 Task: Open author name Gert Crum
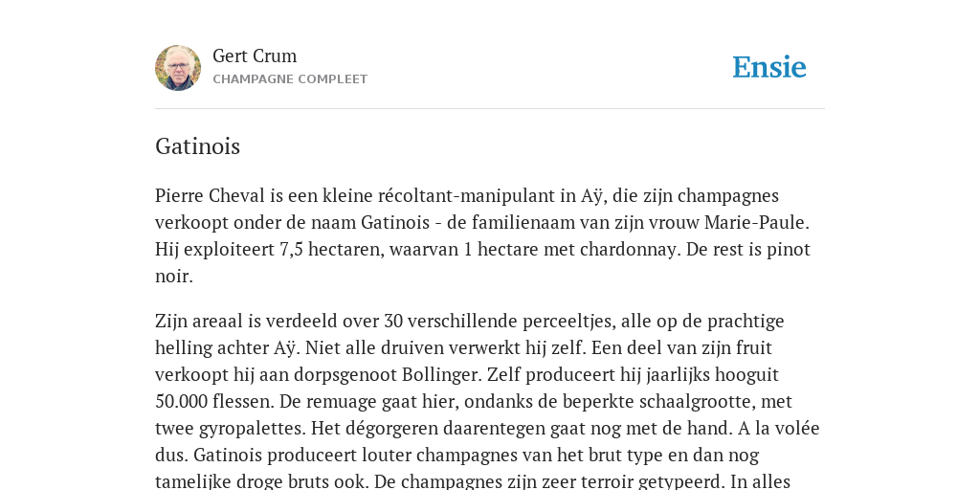pyautogui.click(x=255, y=56)
